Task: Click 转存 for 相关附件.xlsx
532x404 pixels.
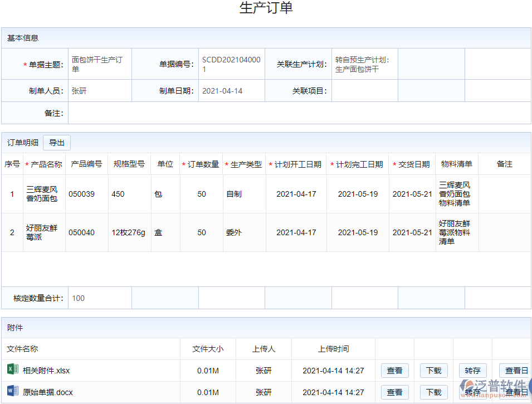Action: point(472,371)
